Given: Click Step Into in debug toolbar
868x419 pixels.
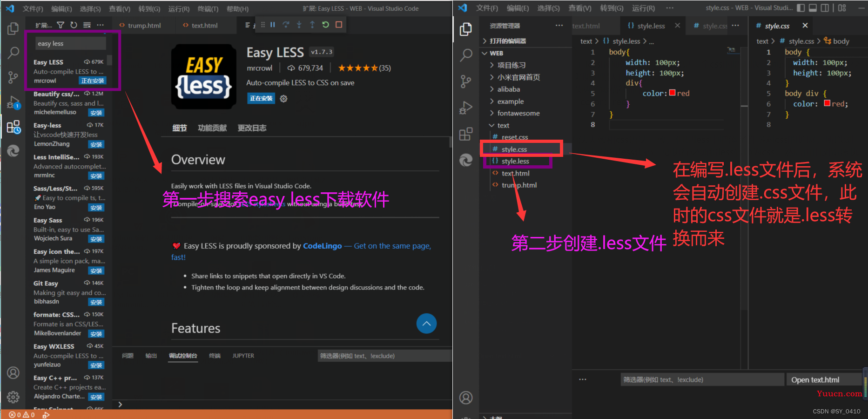Looking at the screenshot, I should pos(299,25).
